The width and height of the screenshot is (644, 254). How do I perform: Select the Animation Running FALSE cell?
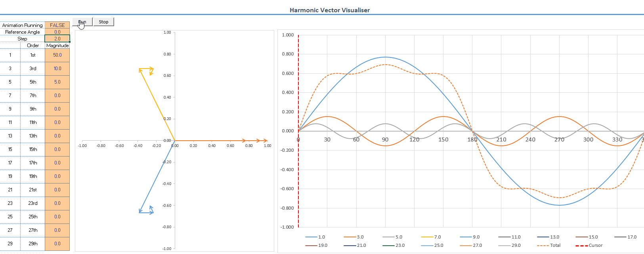pos(57,25)
